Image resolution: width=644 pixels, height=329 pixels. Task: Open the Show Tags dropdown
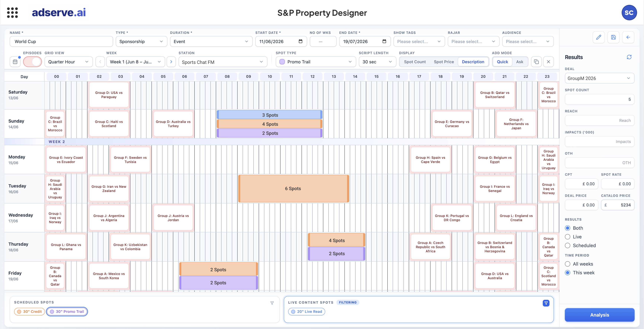pyautogui.click(x=419, y=41)
